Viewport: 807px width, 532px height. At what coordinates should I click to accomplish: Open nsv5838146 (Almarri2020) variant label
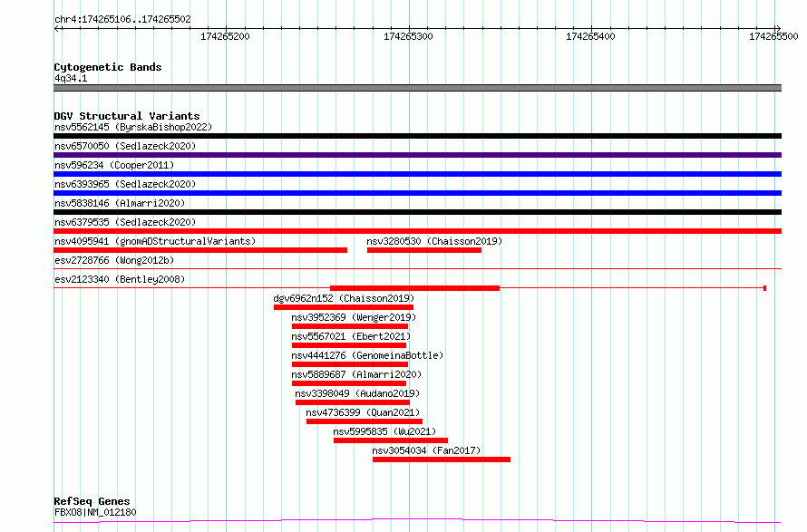click(120, 203)
